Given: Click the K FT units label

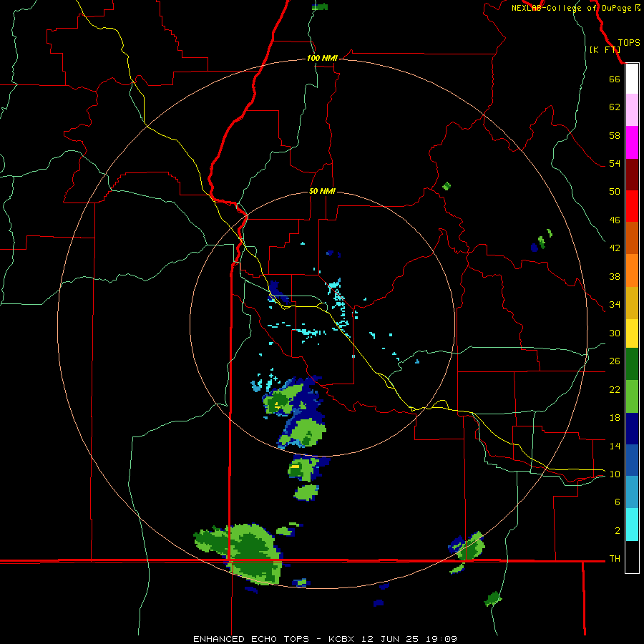Looking at the screenshot, I should [x=605, y=49].
